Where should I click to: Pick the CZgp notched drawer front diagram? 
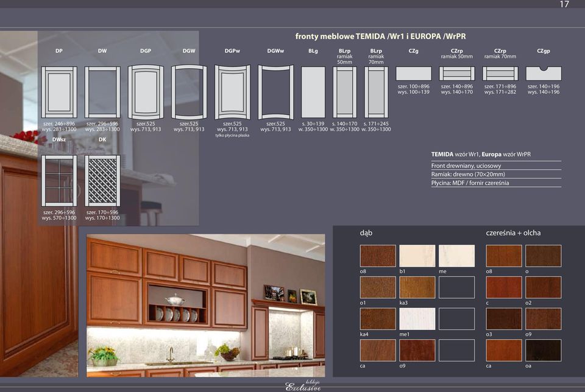543,74
